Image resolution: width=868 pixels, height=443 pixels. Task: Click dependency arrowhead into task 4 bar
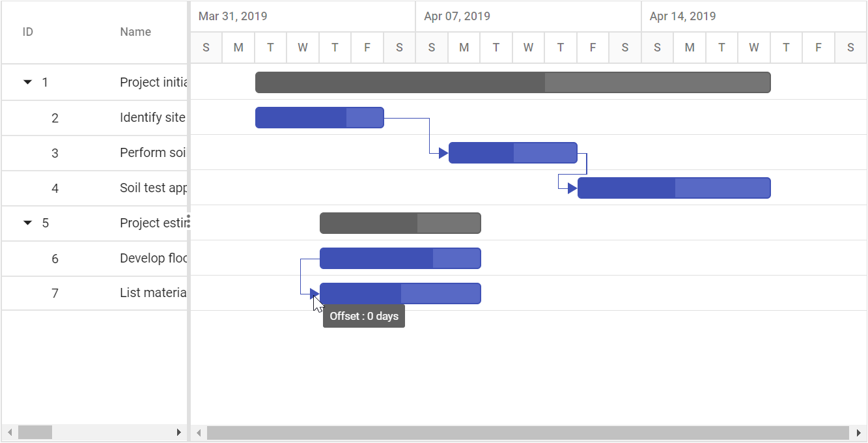(x=572, y=188)
